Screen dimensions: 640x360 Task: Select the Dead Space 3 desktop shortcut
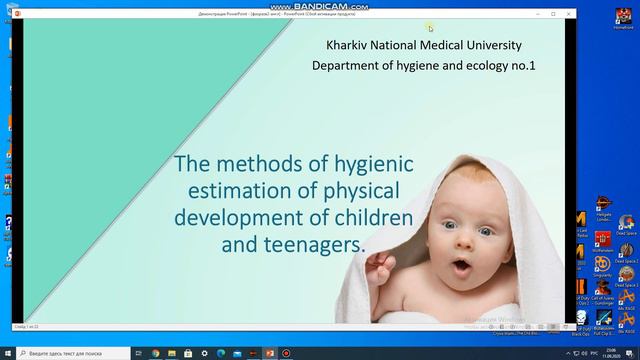pos(626,276)
